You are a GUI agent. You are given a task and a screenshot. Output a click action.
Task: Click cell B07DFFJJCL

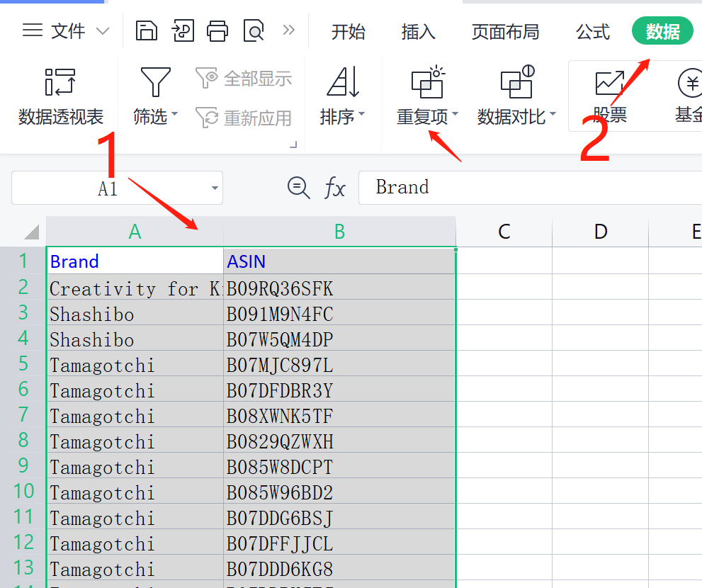click(339, 543)
